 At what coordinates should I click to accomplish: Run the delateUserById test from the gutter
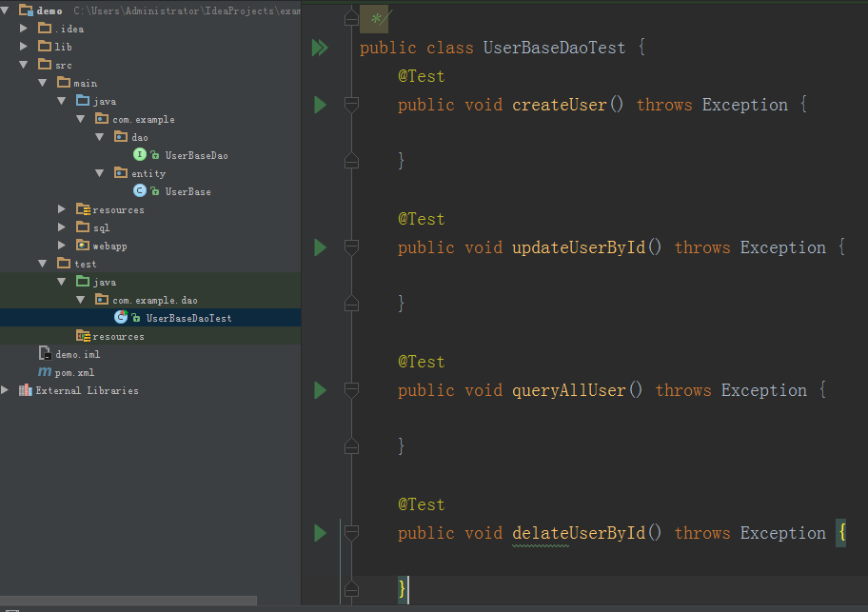tap(320, 533)
